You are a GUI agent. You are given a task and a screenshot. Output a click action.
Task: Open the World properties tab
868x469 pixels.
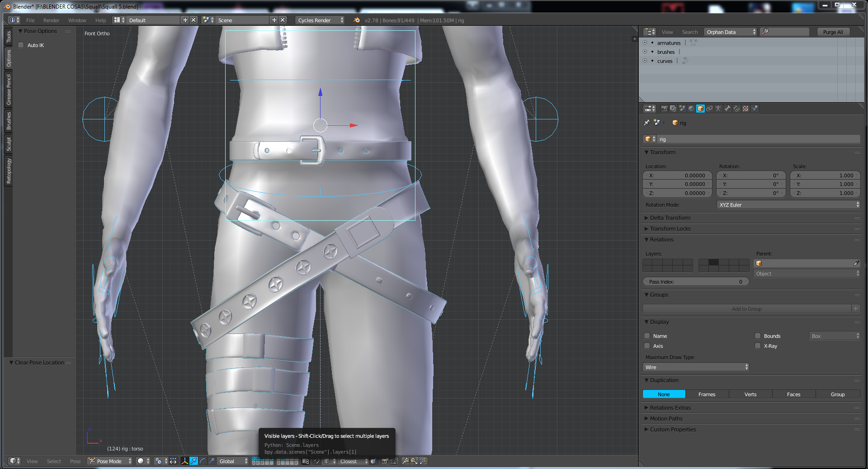pyautogui.click(x=691, y=109)
